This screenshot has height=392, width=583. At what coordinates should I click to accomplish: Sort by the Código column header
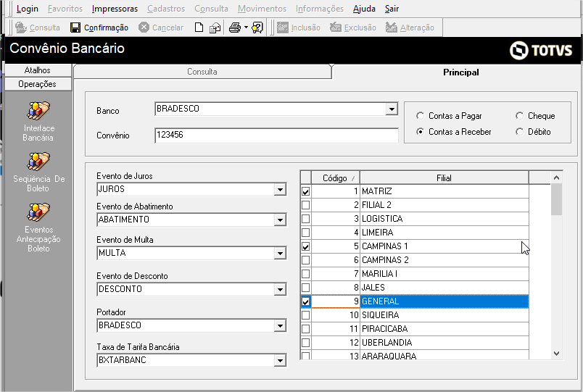[x=336, y=178]
